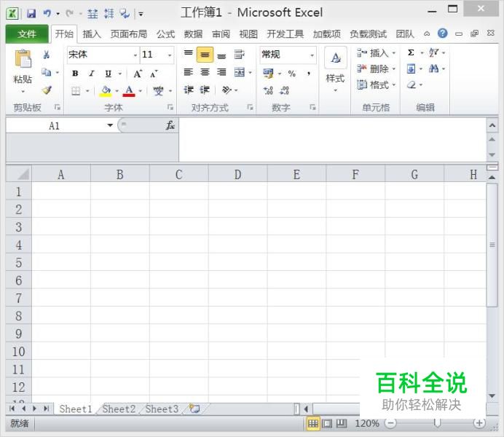Switch to the 页面布局 ribbon tab
The image size is (504, 437).
click(x=129, y=34)
